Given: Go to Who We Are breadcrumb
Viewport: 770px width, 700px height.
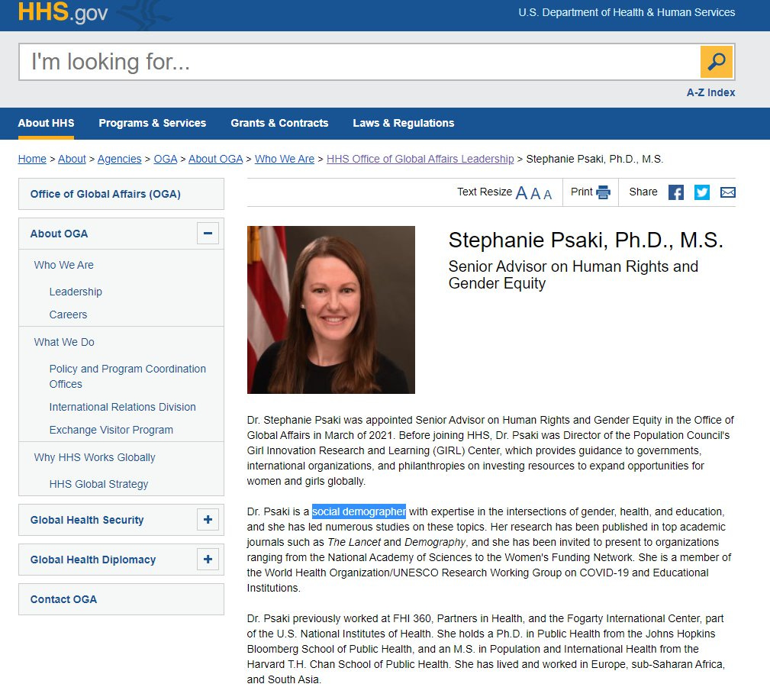Looking at the screenshot, I should pos(285,159).
